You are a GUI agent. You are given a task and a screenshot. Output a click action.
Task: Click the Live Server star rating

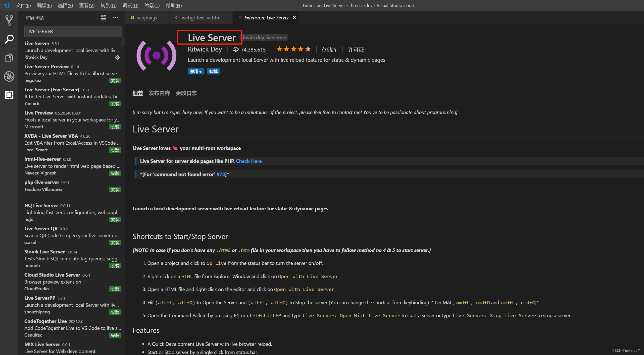[294, 49]
